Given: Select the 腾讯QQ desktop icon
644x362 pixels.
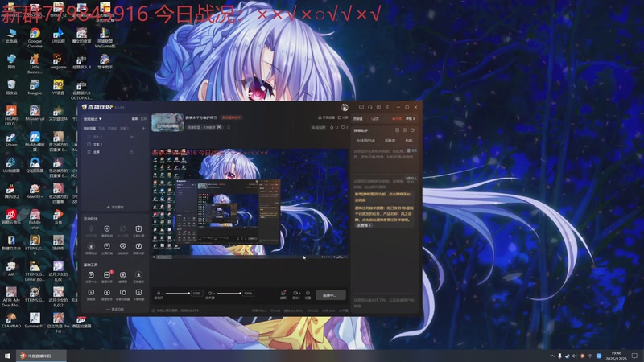Looking at the screenshot, I should (11, 191).
